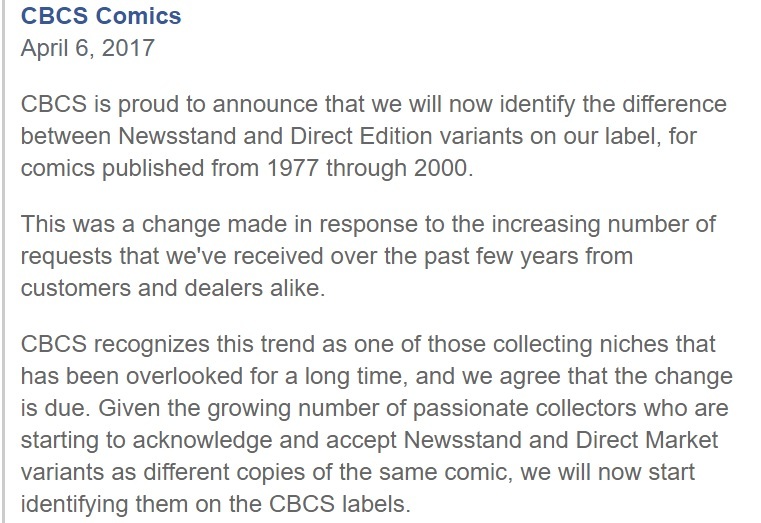Click the April 6, 2017 post date
Viewport: 761px width, 523px height.
pyautogui.click(x=87, y=48)
